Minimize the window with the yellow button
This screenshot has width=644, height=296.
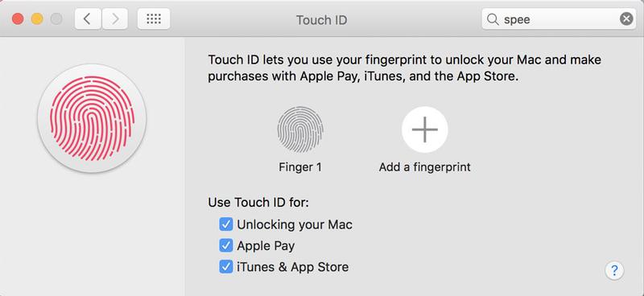[x=37, y=18]
